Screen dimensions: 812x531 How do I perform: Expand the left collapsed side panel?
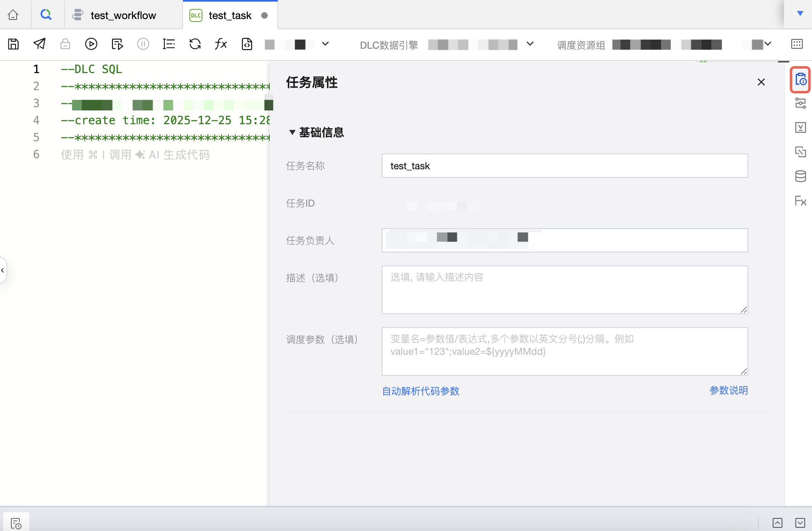3,270
